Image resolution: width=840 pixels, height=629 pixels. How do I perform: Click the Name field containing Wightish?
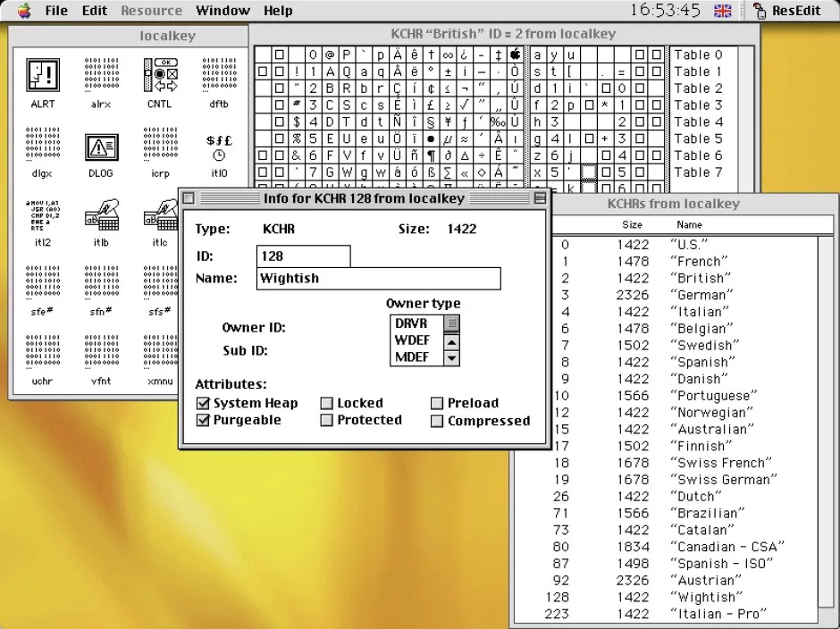[379, 279]
